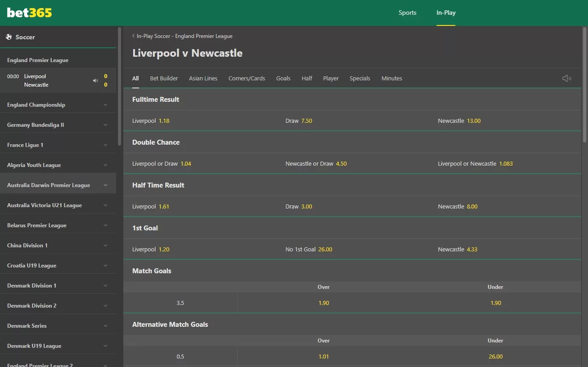
Task: Expand Algeria Youth League
Action: click(x=58, y=165)
